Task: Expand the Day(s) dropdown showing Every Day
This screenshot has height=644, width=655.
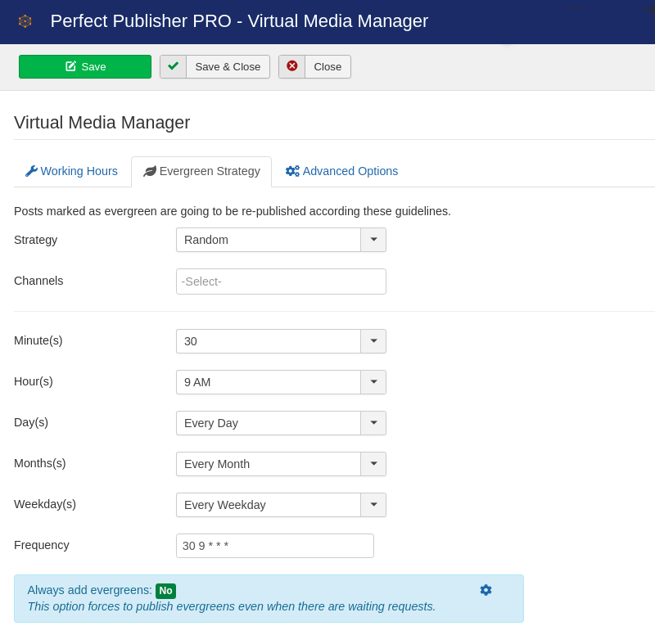Action: (281, 423)
